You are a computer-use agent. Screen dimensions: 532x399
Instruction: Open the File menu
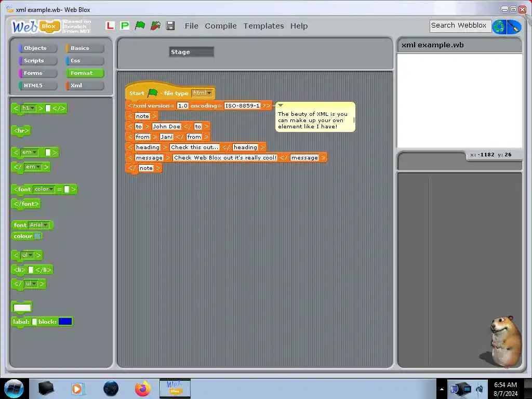[191, 26]
